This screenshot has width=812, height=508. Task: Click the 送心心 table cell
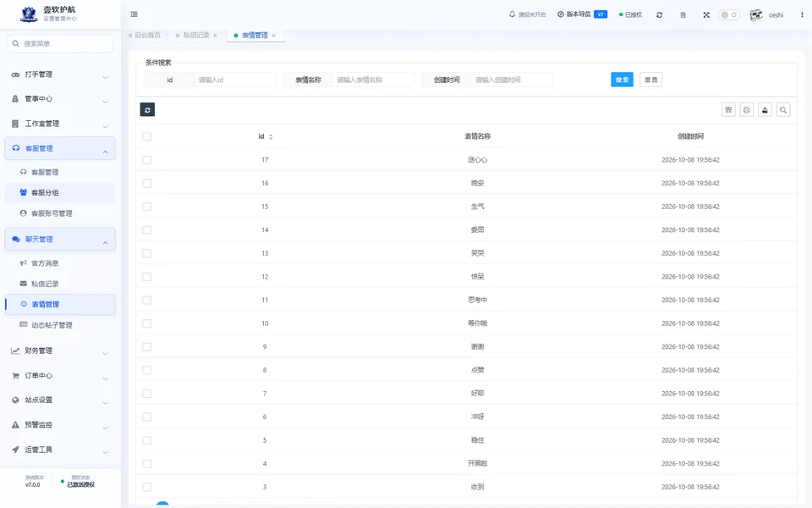click(477, 160)
